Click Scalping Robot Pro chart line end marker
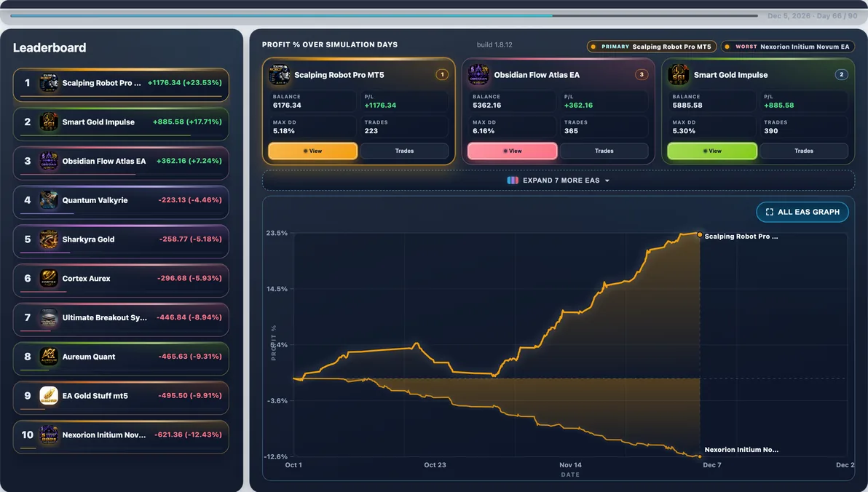The width and height of the screenshot is (868, 492). click(700, 234)
